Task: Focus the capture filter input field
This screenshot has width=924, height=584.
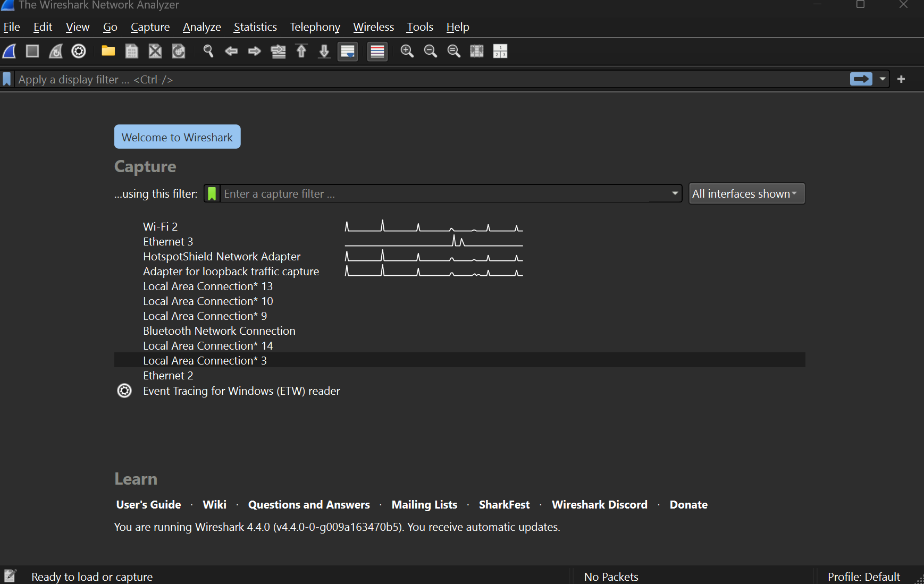Action: tap(444, 194)
